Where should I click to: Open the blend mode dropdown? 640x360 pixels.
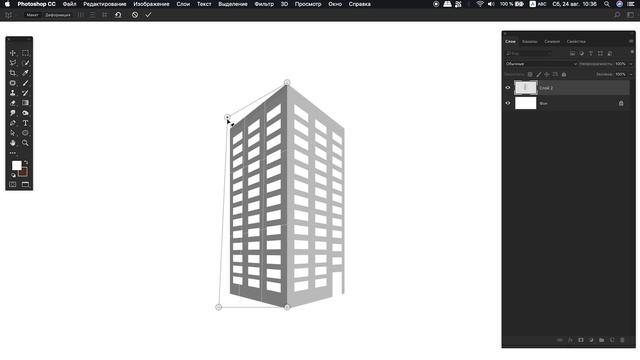(x=541, y=64)
